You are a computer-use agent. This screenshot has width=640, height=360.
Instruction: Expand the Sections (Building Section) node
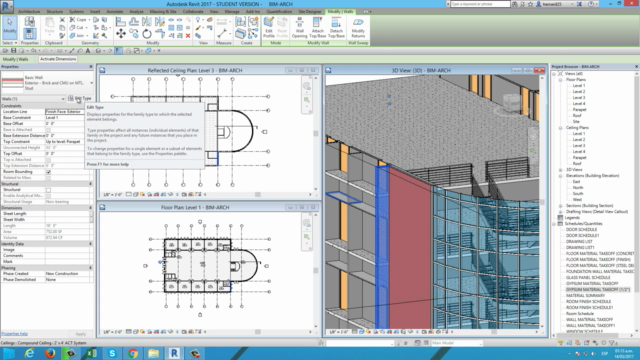coord(560,206)
